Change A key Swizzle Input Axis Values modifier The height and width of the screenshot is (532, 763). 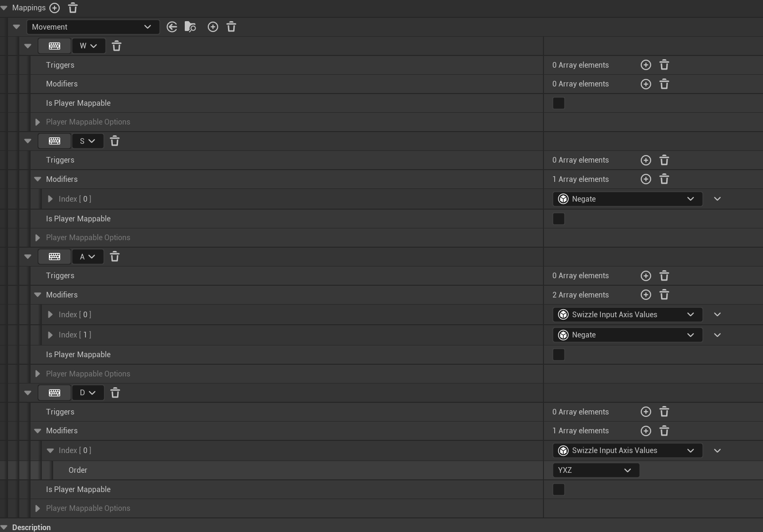point(628,314)
